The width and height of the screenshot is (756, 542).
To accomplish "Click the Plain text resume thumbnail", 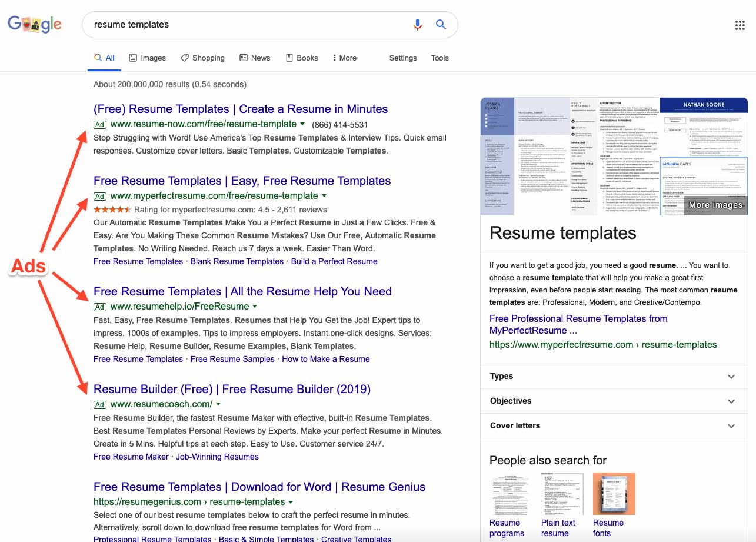I will tap(562, 493).
